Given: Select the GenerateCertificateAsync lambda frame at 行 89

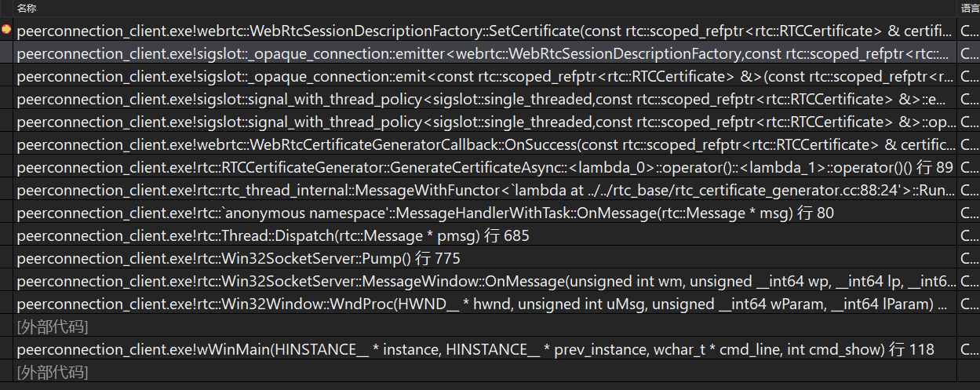Looking at the screenshot, I should [485, 168].
